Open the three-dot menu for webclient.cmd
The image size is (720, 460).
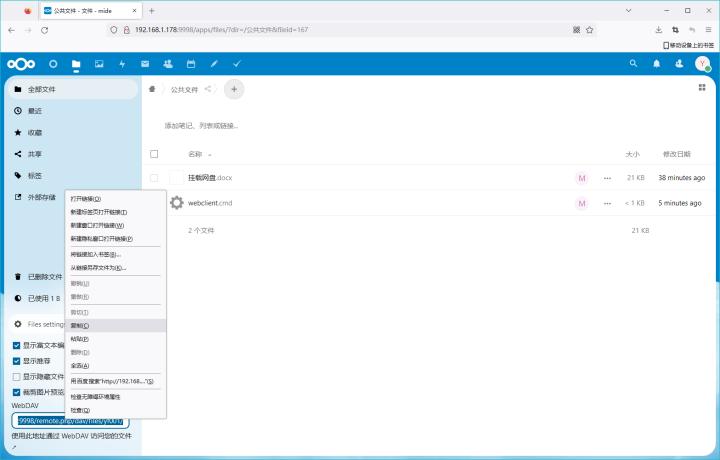608,203
